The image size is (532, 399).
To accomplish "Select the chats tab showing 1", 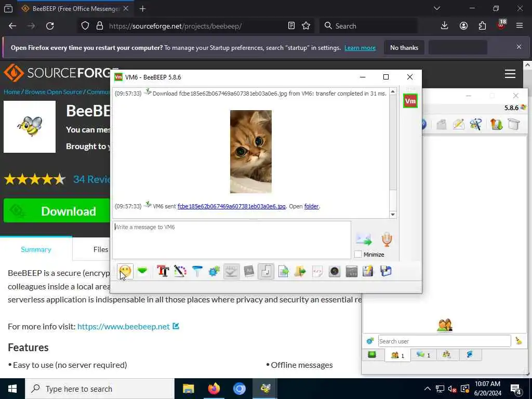I will click(x=423, y=355).
